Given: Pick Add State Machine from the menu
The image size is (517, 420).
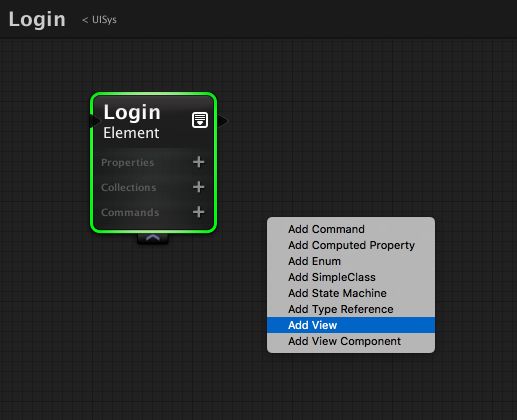Looking at the screenshot, I should [351, 293].
